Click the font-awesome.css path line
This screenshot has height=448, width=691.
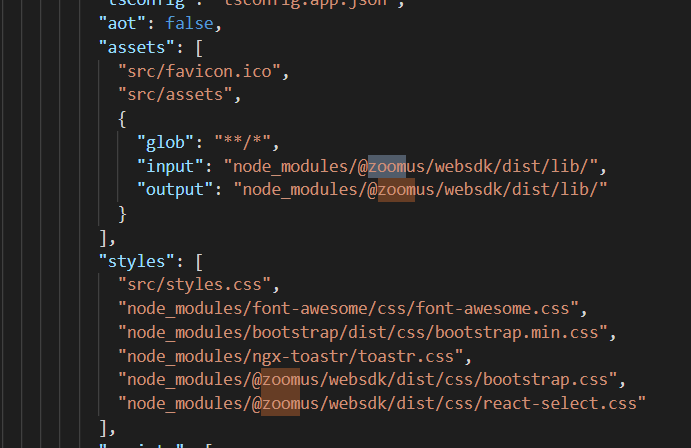(348, 308)
